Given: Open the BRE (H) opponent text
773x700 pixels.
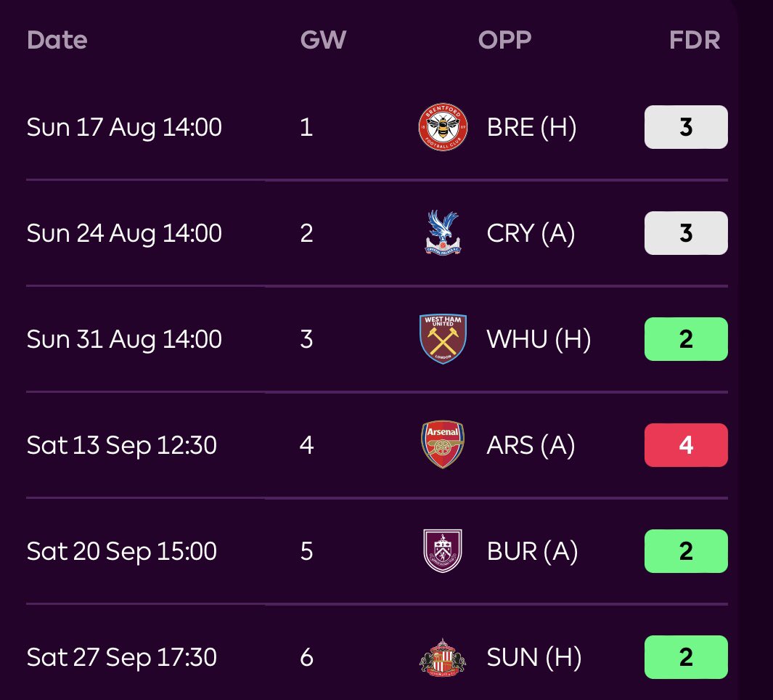Looking at the screenshot, I should click(531, 127).
